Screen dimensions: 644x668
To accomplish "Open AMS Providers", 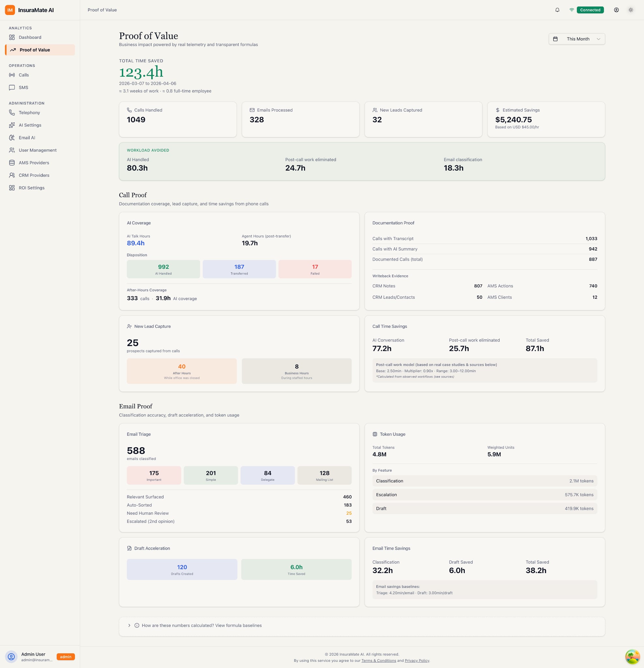I will (34, 162).
